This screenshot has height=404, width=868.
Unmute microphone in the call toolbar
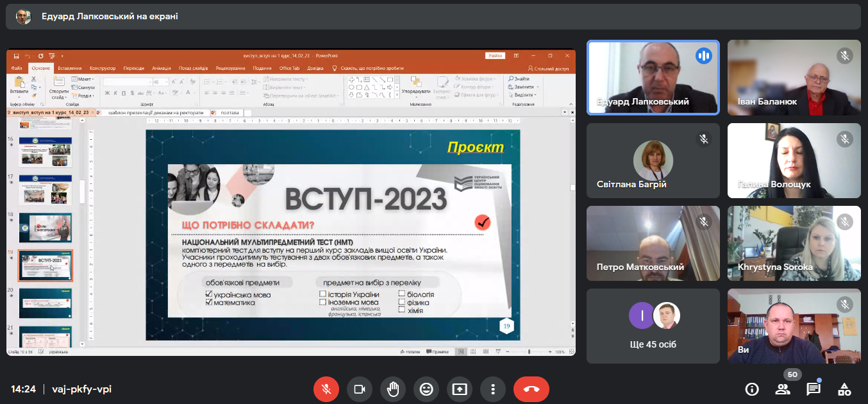(326, 389)
